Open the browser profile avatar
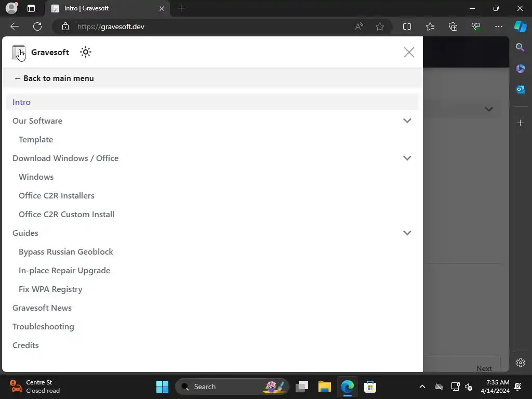 click(11, 8)
